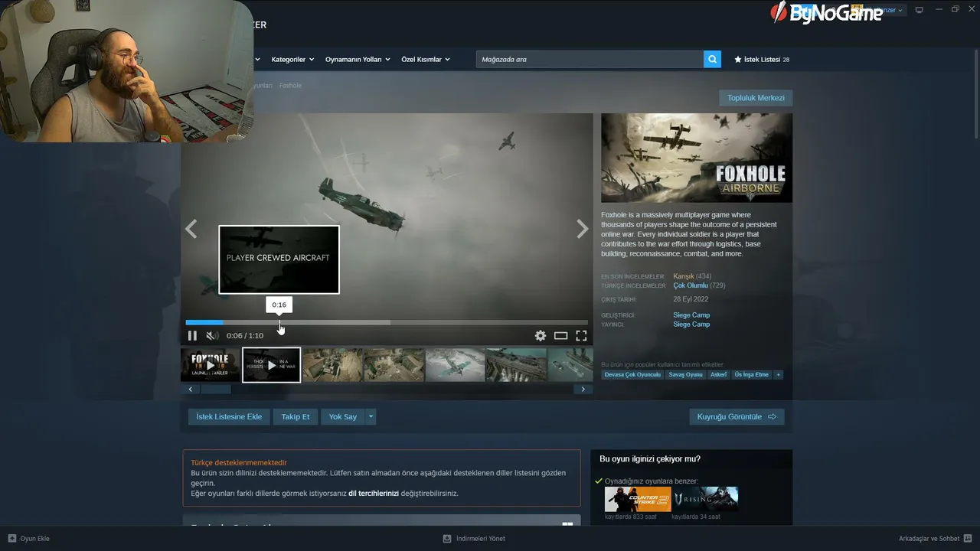This screenshot has width=980, height=551.
Task: Open the Karışık recent reviews link
Action: coord(684,276)
